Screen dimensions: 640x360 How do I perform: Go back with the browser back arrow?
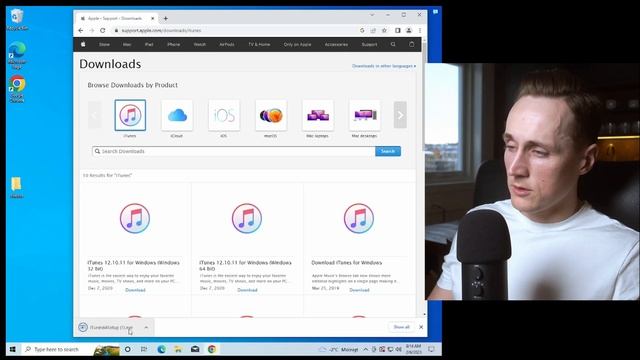(81, 31)
